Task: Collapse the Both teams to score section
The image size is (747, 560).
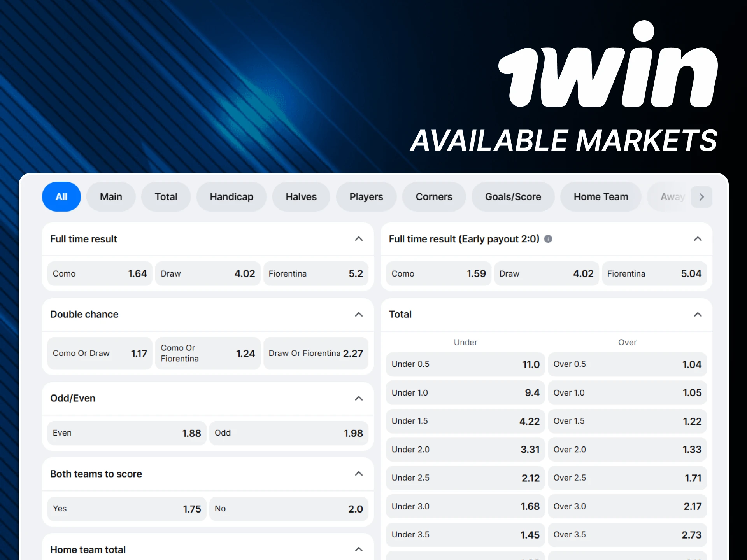Action: click(358, 474)
